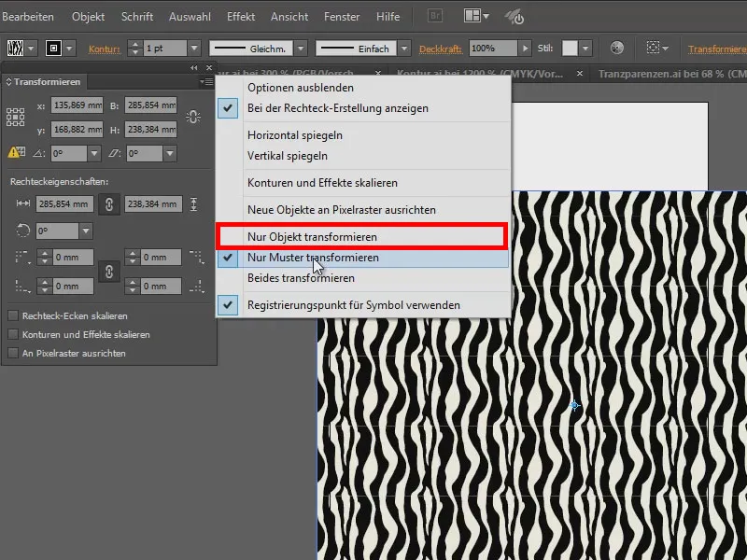Choose Neue Objekte an Pixelraster ausrichten
The width and height of the screenshot is (747, 560).
pyautogui.click(x=362, y=209)
